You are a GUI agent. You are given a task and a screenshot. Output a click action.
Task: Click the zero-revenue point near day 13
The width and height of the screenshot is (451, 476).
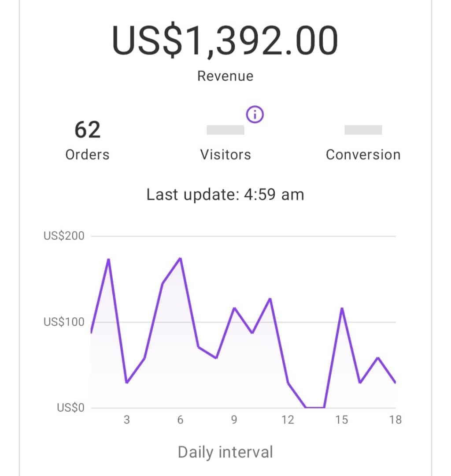[306, 407]
